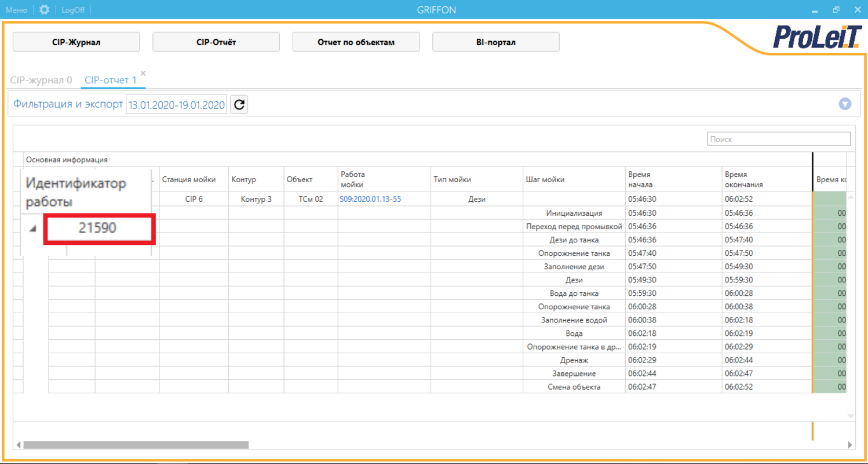
Task: Open Отчет по объектам
Action: point(356,42)
